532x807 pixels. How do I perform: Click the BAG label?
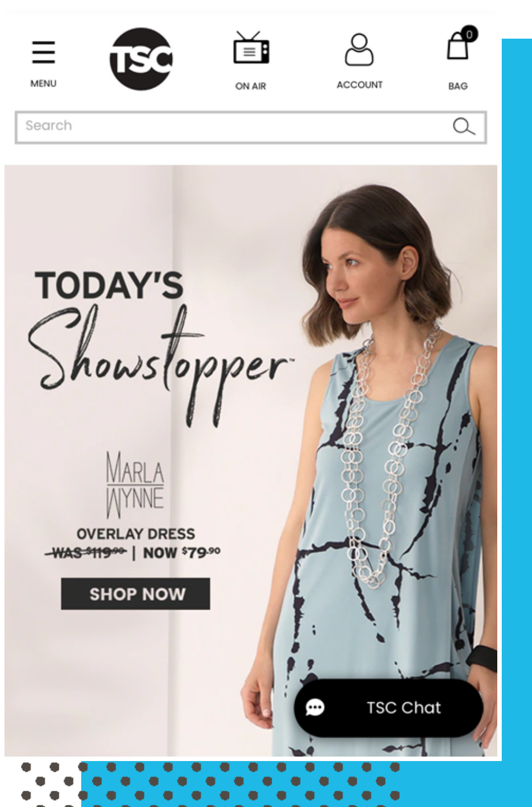(458, 86)
